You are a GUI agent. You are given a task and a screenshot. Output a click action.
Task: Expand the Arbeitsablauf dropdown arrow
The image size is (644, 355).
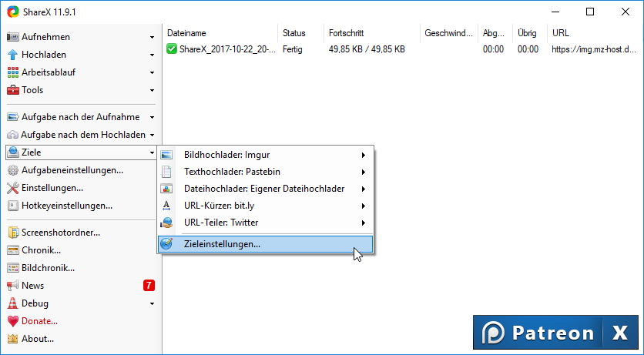click(152, 72)
